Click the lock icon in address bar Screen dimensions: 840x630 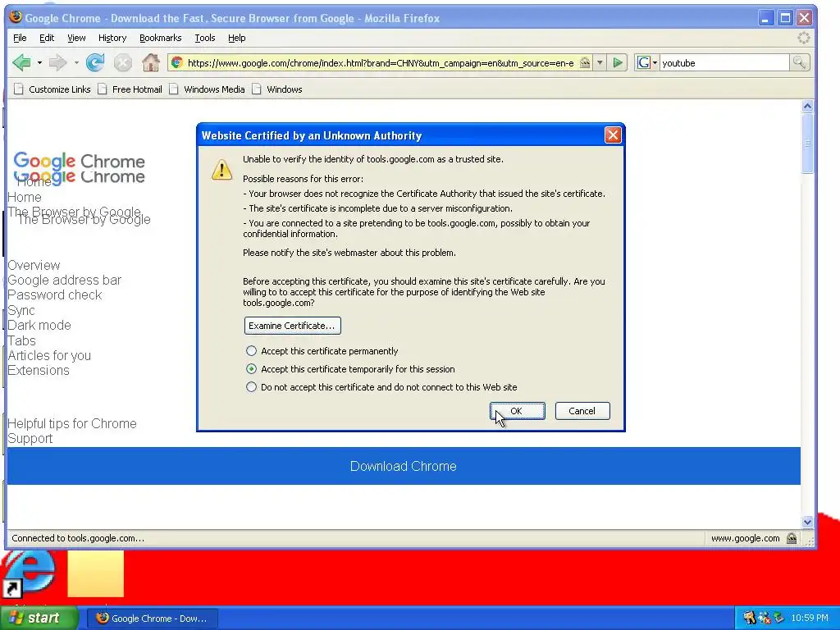(x=585, y=62)
